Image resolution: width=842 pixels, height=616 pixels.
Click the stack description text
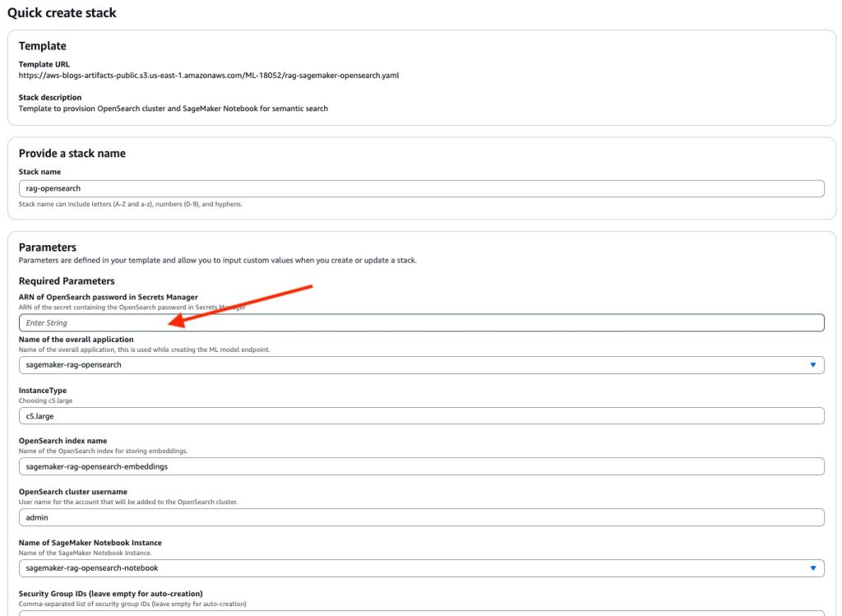pos(173,109)
